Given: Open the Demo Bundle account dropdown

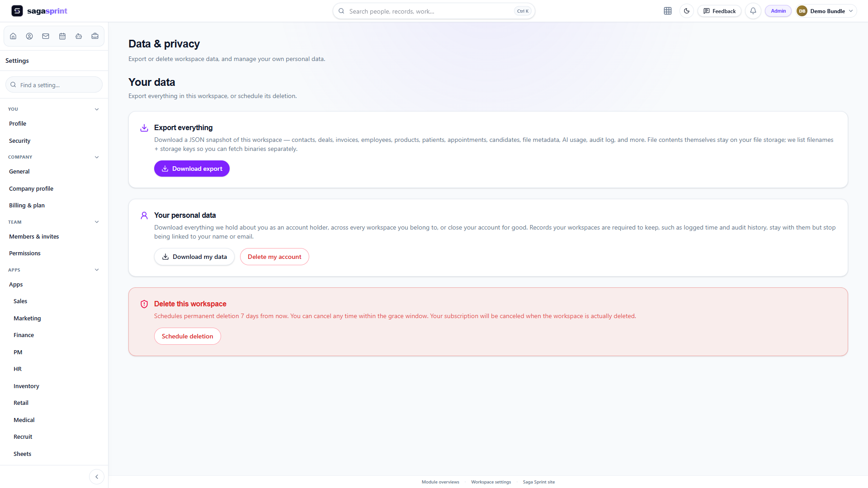Looking at the screenshot, I should click(x=826, y=11).
